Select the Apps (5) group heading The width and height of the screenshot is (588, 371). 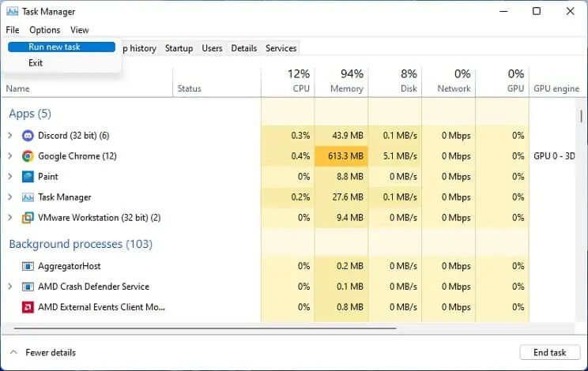coord(30,114)
